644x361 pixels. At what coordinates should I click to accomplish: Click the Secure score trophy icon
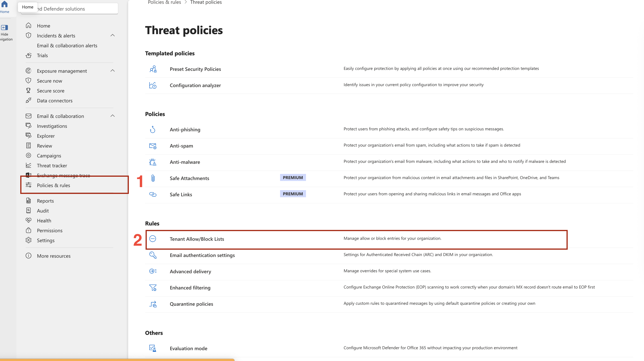click(29, 90)
